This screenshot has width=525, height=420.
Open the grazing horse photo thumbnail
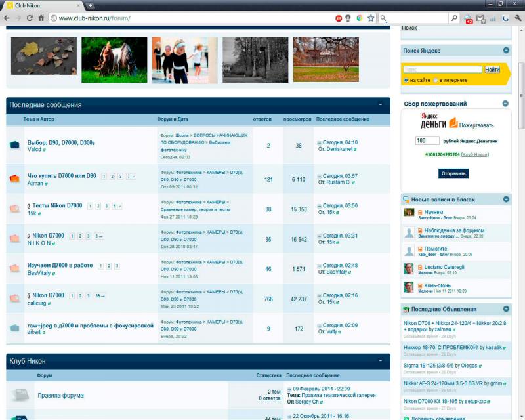[x=114, y=60]
